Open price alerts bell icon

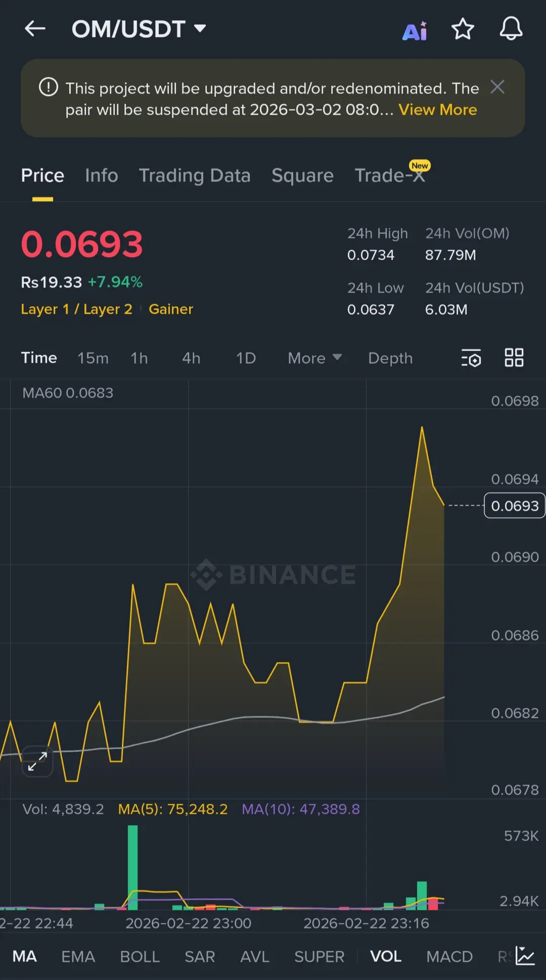(511, 28)
